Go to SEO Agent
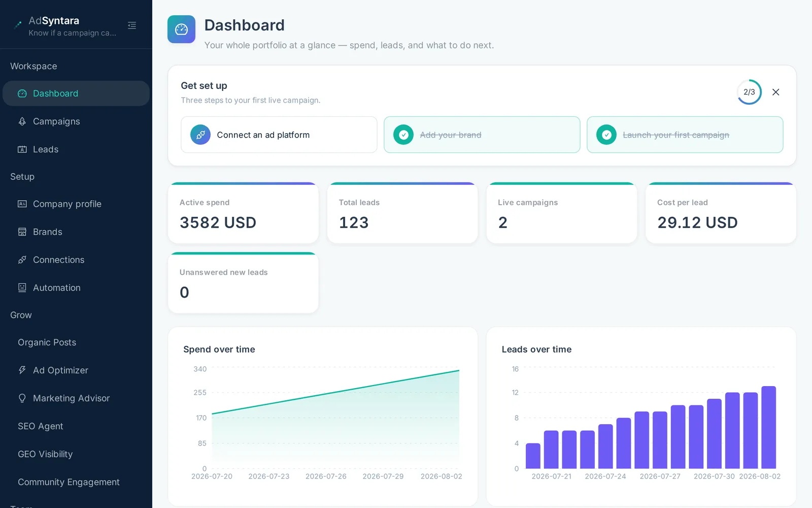Viewport: 812px width, 508px height. [76, 426]
